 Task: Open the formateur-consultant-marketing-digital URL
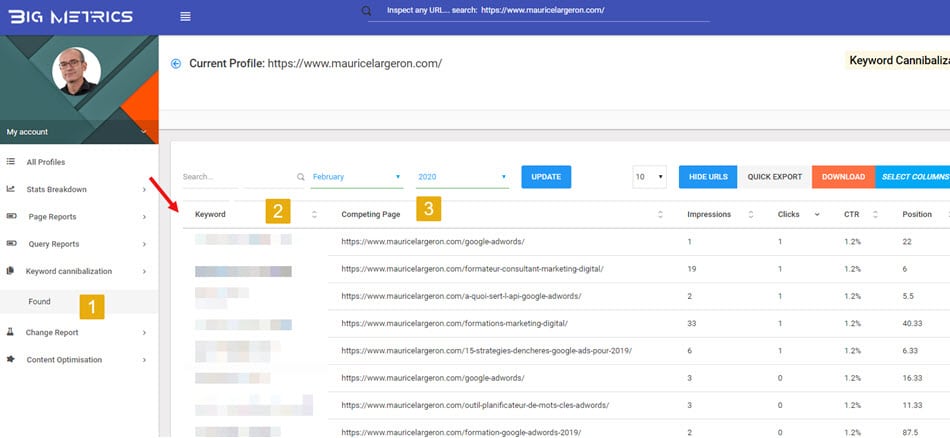point(473,269)
